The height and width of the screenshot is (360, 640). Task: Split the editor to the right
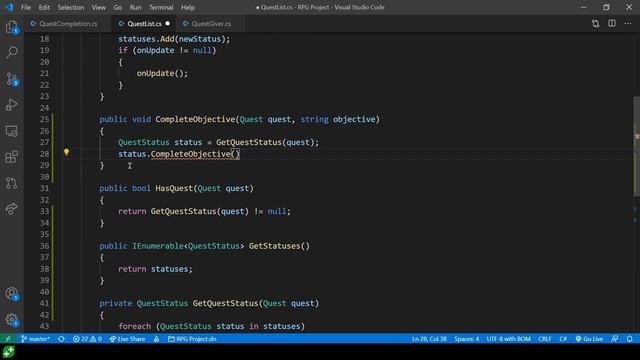pyautogui.click(x=611, y=24)
